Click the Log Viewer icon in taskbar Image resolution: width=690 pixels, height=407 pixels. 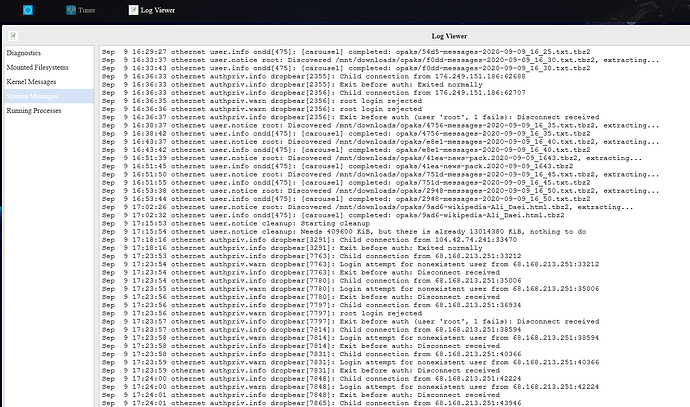pos(133,10)
